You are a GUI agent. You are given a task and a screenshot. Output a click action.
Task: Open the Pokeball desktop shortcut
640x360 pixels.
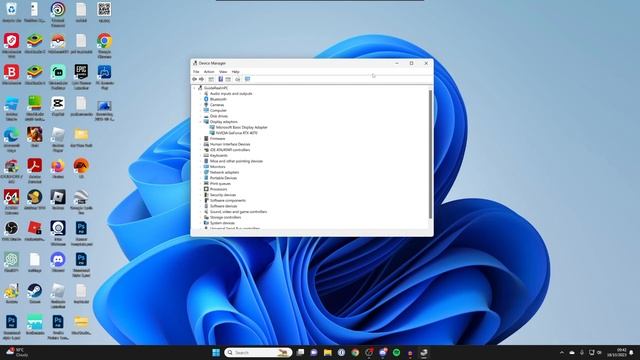(x=58, y=44)
